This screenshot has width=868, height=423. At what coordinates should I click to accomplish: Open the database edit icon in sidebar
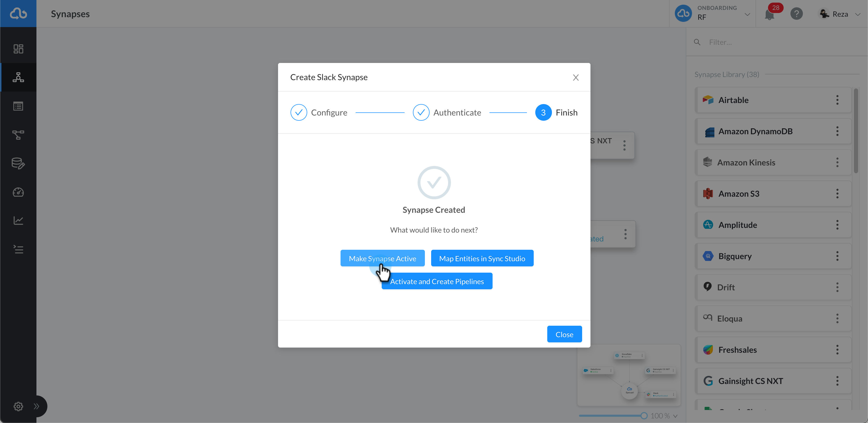pyautogui.click(x=18, y=163)
